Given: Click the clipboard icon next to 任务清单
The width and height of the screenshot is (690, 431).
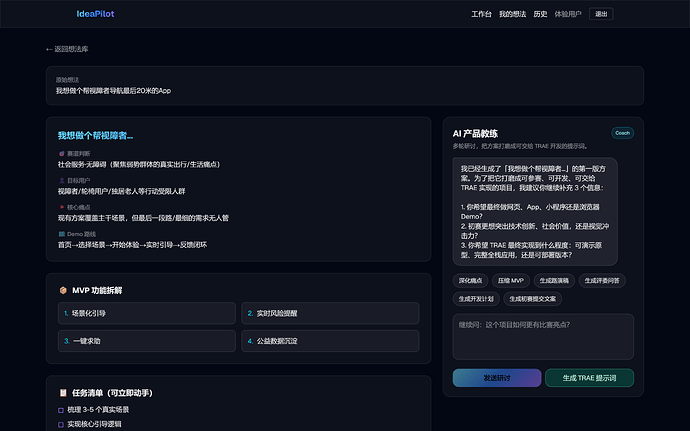Looking at the screenshot, I should tap(63, 393).
